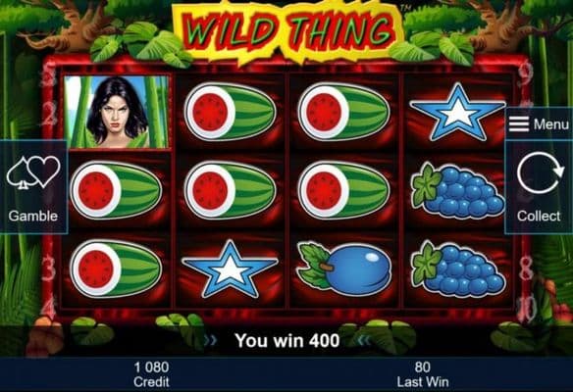573x392 pixels.
Task: Click top watermelon in third reel
Action: coord(343,112)
